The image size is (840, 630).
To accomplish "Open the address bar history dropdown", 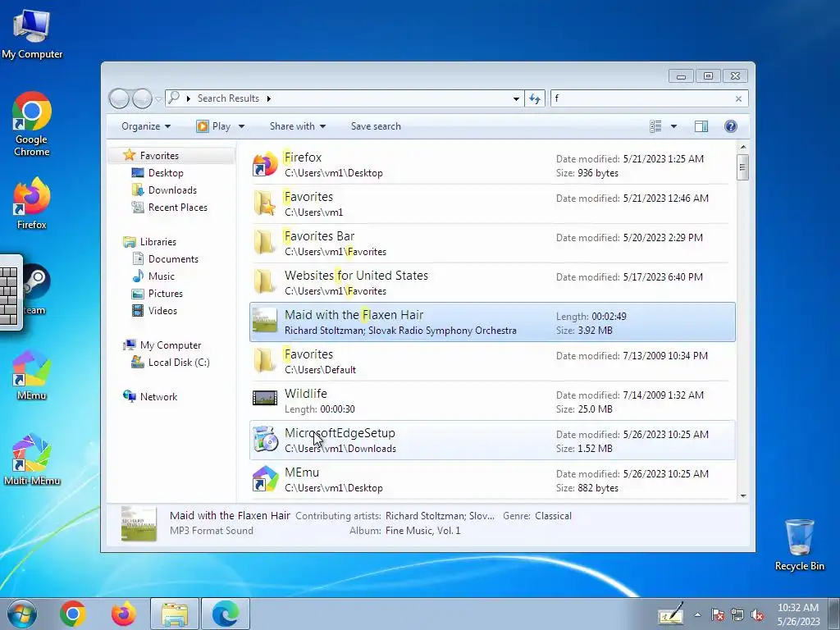I will pos(516,98).
